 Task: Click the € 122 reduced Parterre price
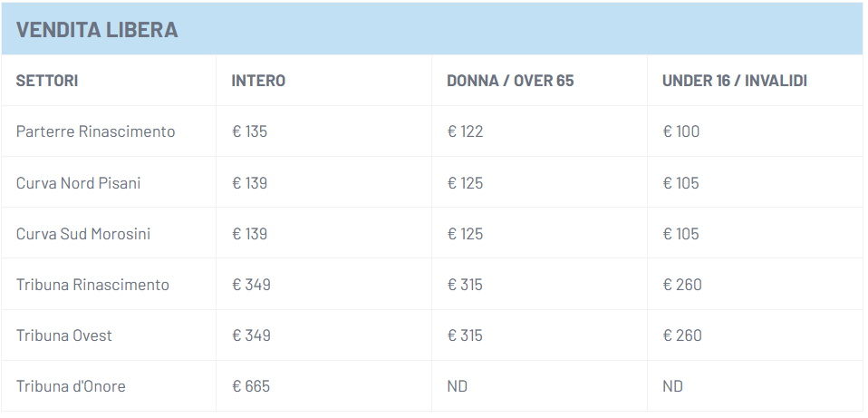click(465, 131)
